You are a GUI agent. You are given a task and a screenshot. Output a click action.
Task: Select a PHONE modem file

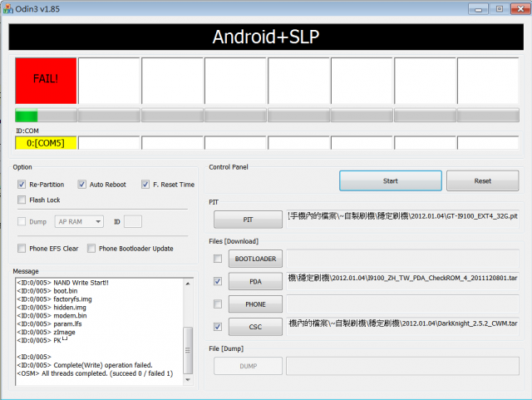click(x=255, y=304)
